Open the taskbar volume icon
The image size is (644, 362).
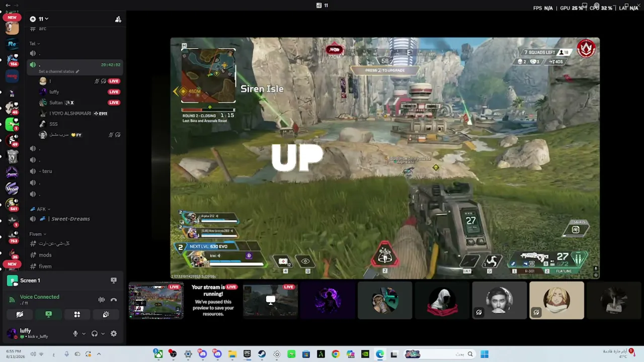(33, 354)
